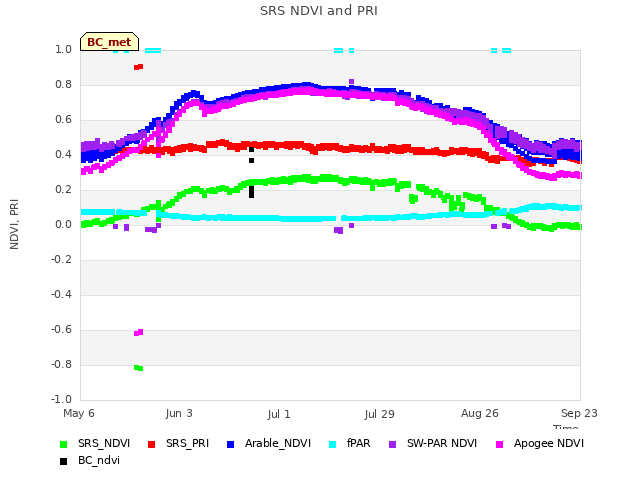This screenshot has width=640, height=480.
Task: Click the -1.0 y-axis tick label
Action: coord(61,399)
